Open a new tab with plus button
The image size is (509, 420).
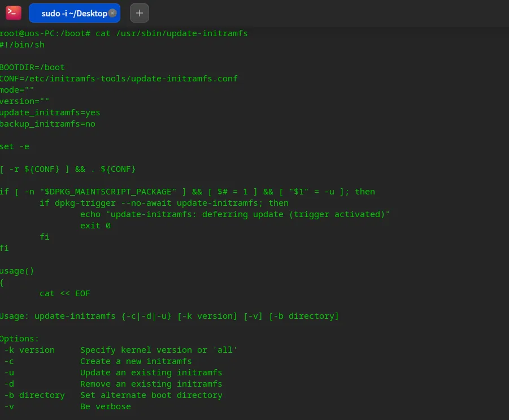(x=140, y=13)
